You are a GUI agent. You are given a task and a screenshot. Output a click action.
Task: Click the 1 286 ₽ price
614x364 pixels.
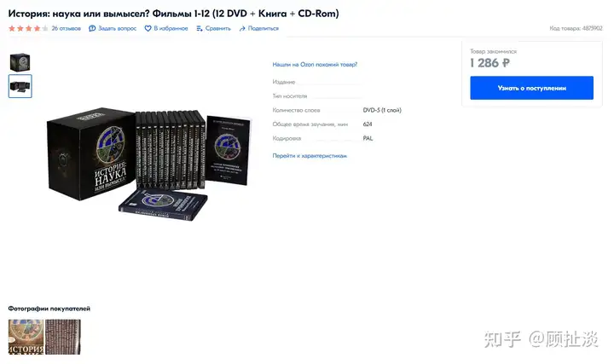click(x=489, y=62)
